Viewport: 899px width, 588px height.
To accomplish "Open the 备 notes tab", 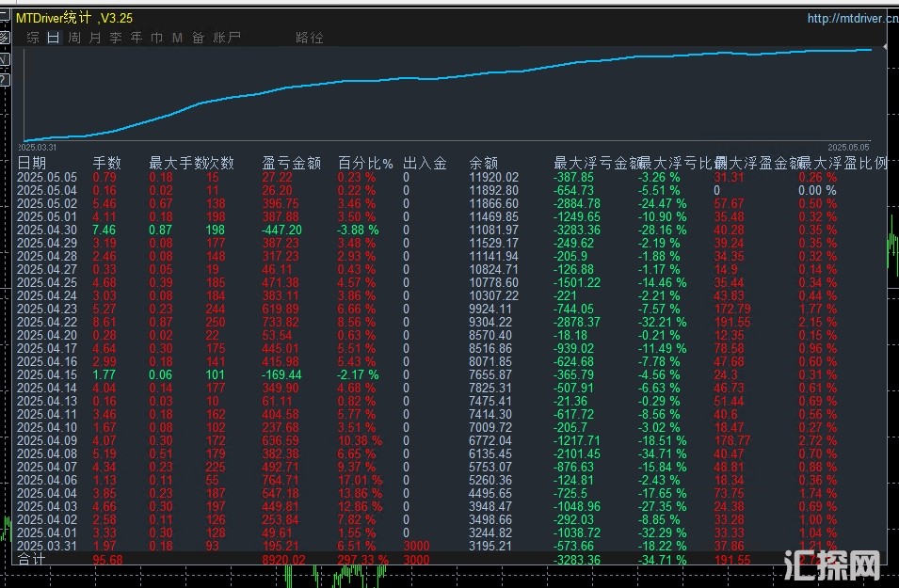I will point(199,38).
